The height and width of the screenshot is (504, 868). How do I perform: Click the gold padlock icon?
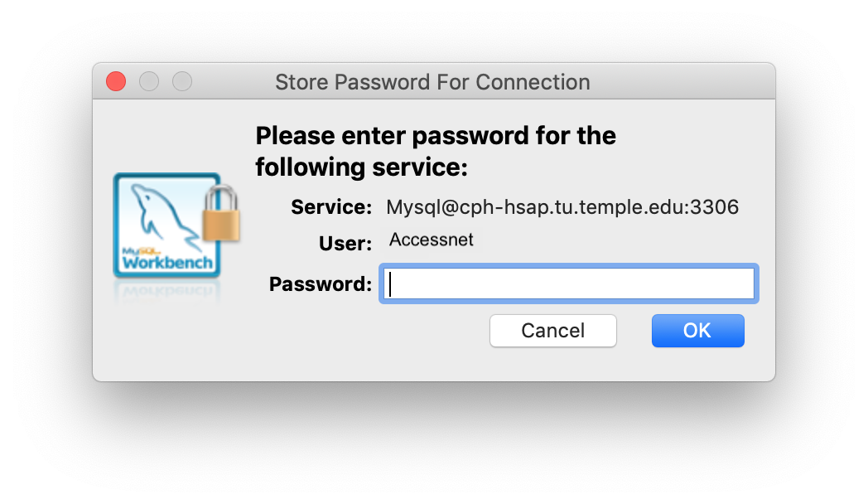[x=221, y=214]
